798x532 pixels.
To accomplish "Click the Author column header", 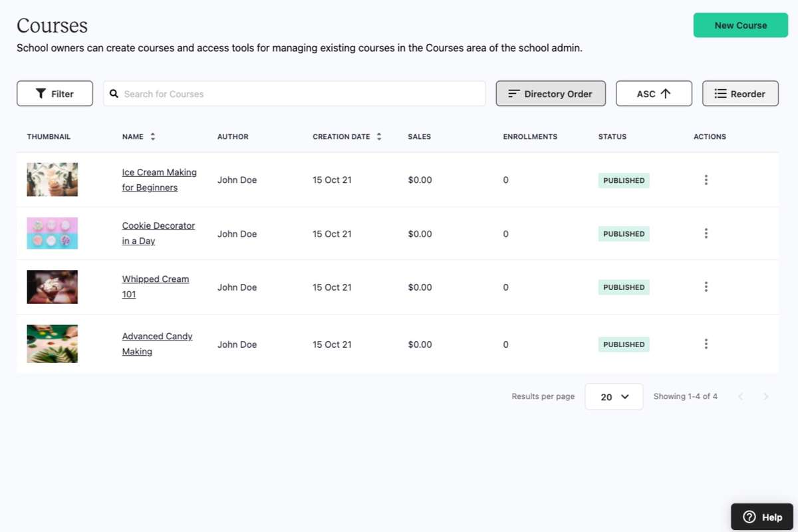I will click(x=233, y=136).
